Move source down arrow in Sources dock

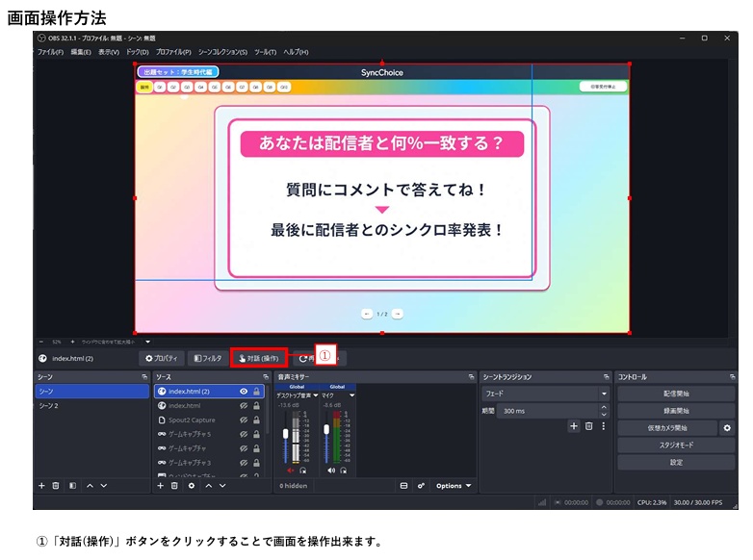tap(222, 486)
